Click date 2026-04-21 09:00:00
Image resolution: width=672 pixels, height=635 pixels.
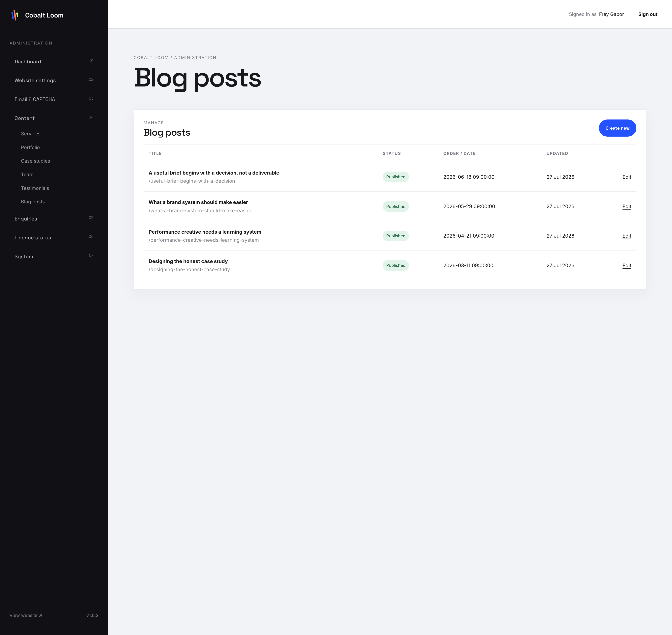(x=469, y=236)
